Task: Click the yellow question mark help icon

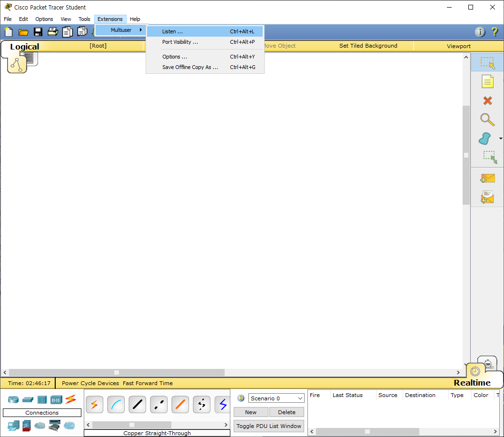Action: coord(494,32)
